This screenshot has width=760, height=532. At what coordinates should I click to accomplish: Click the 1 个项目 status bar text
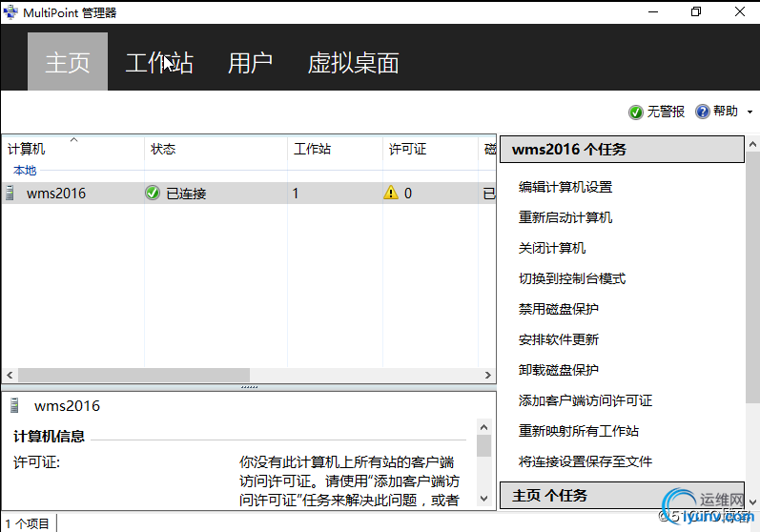point(27,523)
